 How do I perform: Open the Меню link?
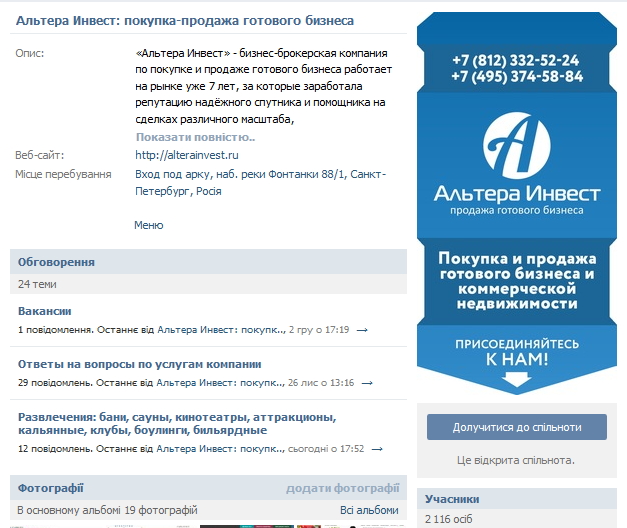click(149, 225)
